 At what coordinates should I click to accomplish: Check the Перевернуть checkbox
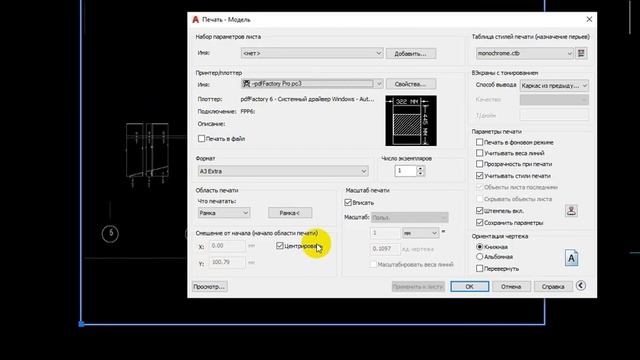tap(480, 269)
